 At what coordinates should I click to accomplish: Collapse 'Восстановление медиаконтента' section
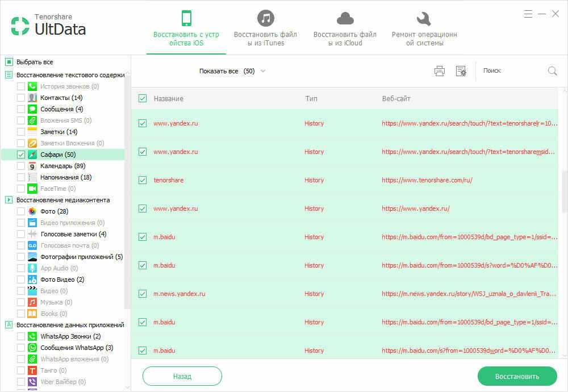click(x=9, y=200)
